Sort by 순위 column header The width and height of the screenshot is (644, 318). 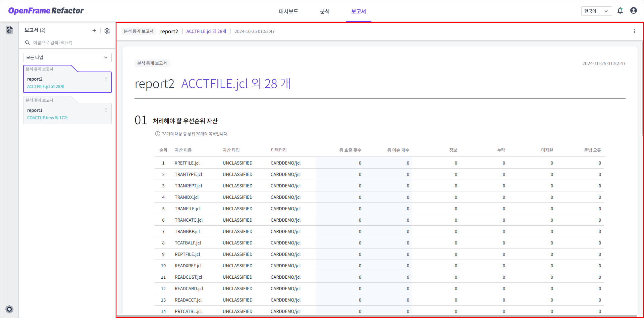[163, 150]
